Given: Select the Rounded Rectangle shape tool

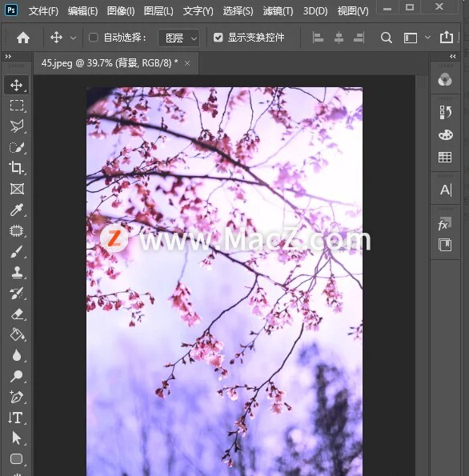Looking at the screenshot, I should coord(16,458).
